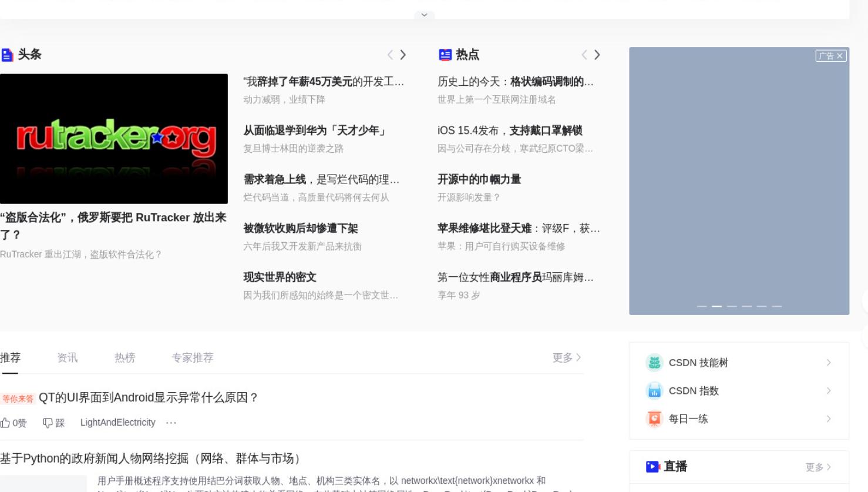Open the CSDN 指数 icon

click(x=654, y=391)
